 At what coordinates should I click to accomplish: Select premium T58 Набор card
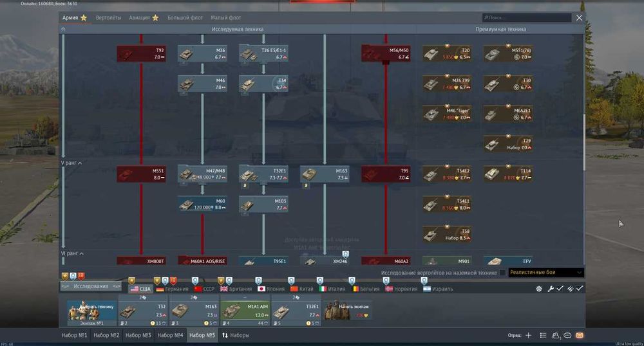coord(448,234)
